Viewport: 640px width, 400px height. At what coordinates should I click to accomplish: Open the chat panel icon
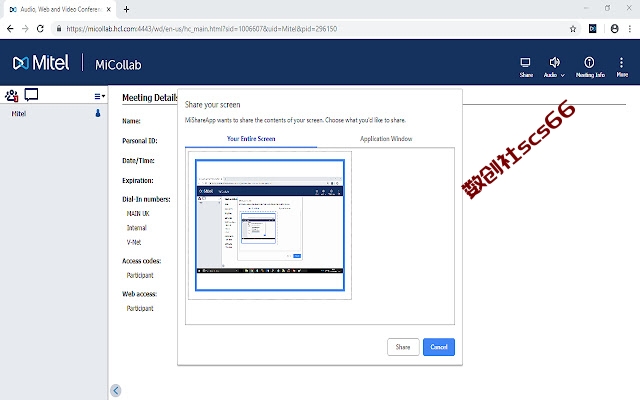tap(31, 95)
